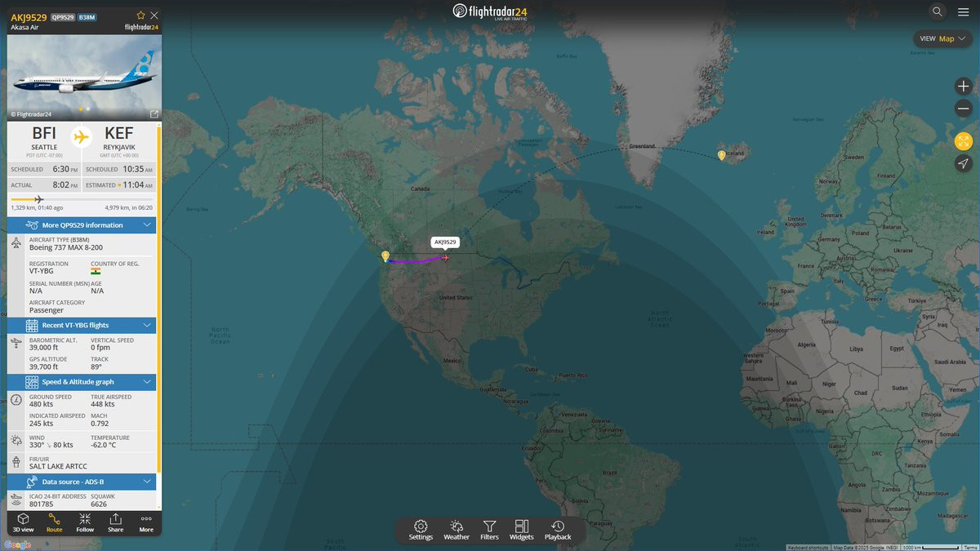Select the BFI Seattle airport code

[x=44, y=133]
